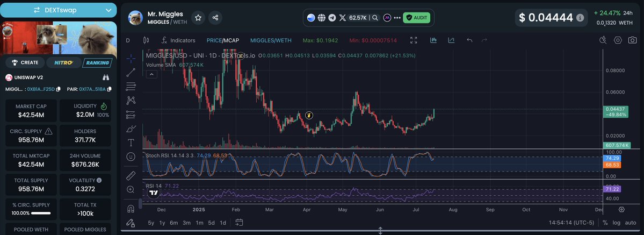The image size is (644, 235).
Task: Select the 3m time range
Action: pos(186,223)
